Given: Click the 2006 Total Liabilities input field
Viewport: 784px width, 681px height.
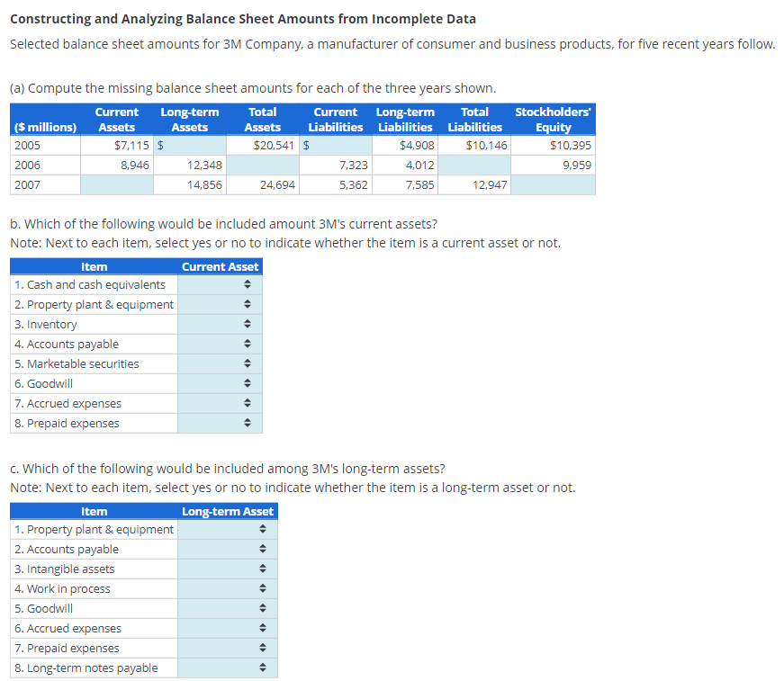Looking at the screenshot, I should coord(474,165).
